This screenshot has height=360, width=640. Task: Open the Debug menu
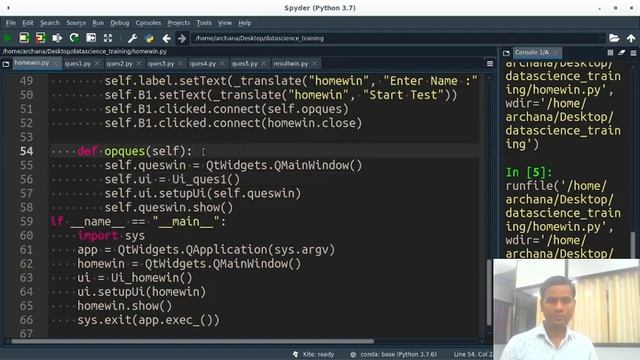click(x=120, y=23)
